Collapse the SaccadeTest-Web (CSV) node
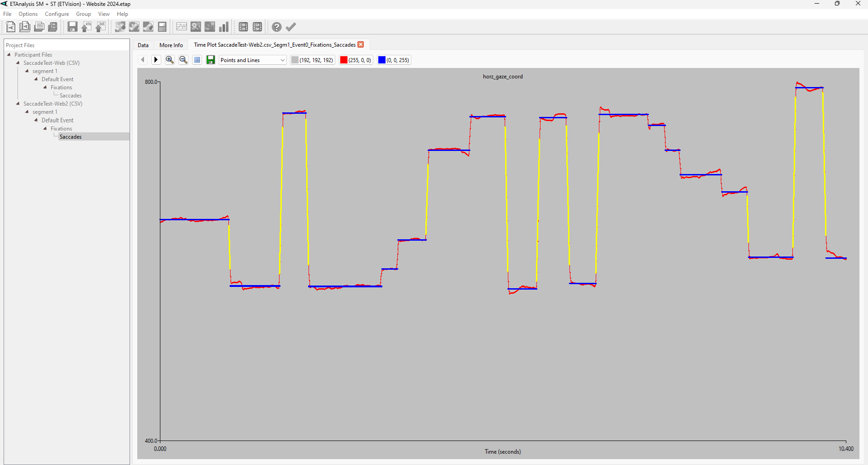Image resolution: width=868 pixels, height=465 pixels. point(18,63)
